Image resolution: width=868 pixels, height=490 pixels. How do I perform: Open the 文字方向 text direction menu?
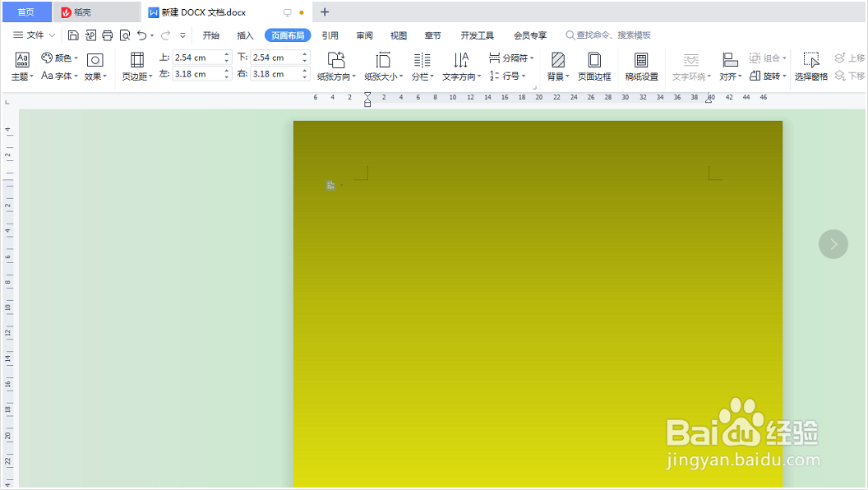coord(461,66)
